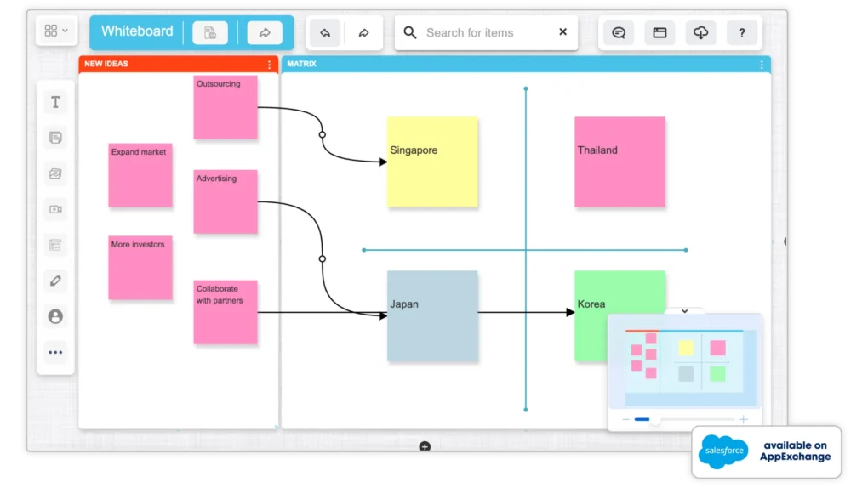Click the minimap overview thumbnail
Screen dimensions: 868x488
point(685,362)
